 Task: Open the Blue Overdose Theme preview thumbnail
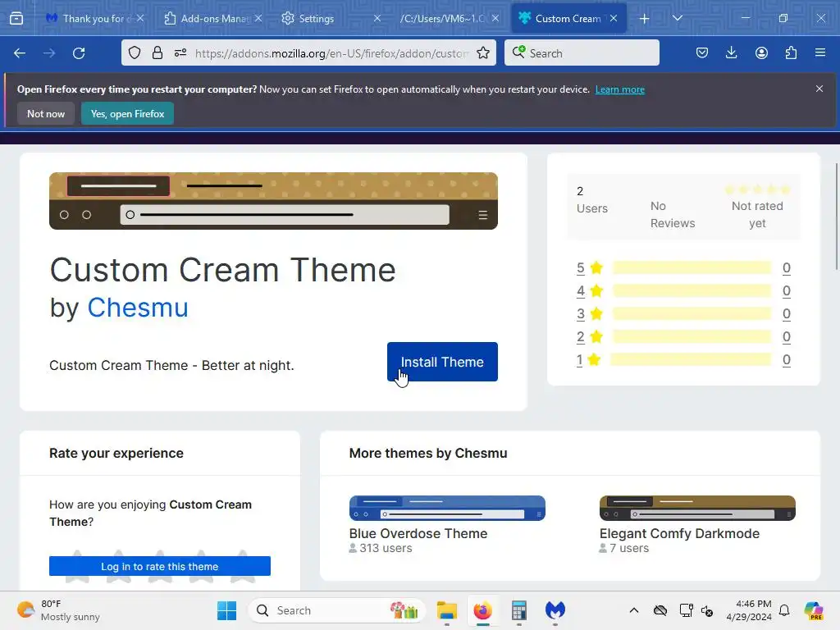point(447,508)
